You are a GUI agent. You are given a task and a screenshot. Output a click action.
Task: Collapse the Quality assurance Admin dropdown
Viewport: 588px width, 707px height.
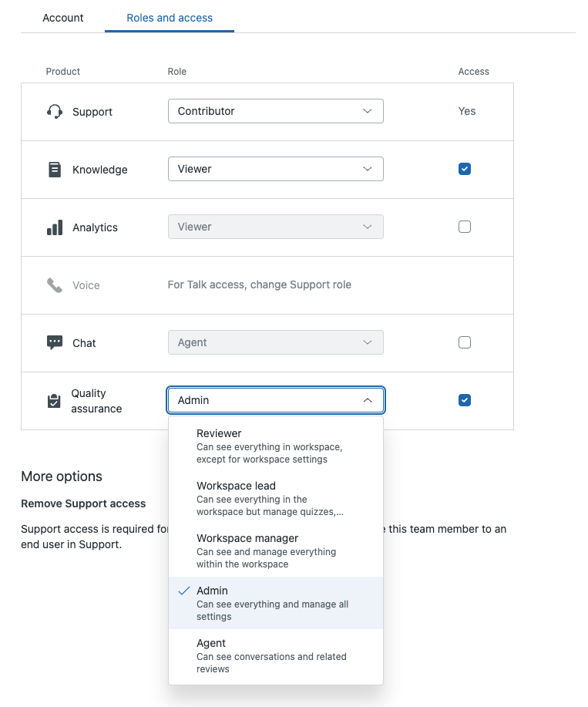[275, 400]
